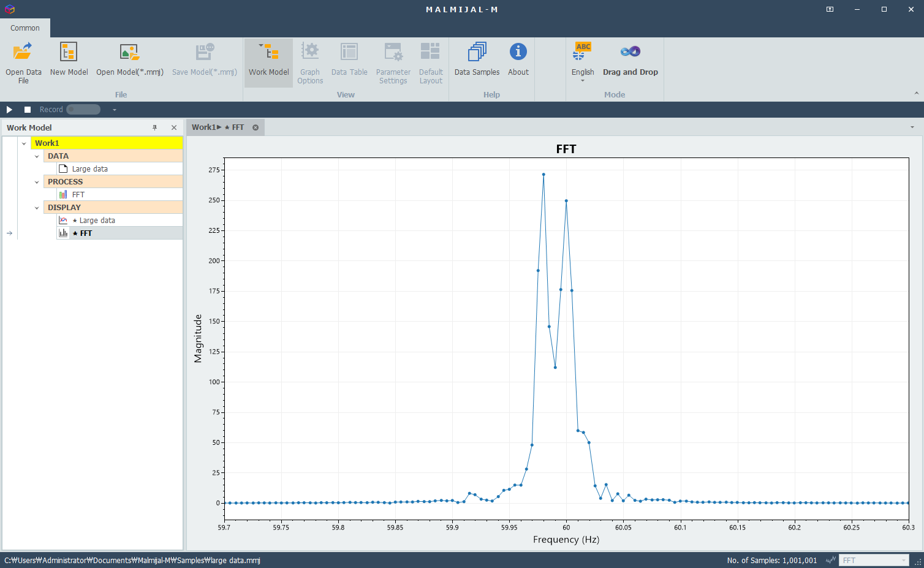
Task: Click the disabled Save Model(*.mmj) icon
Action: coord(205,52)
